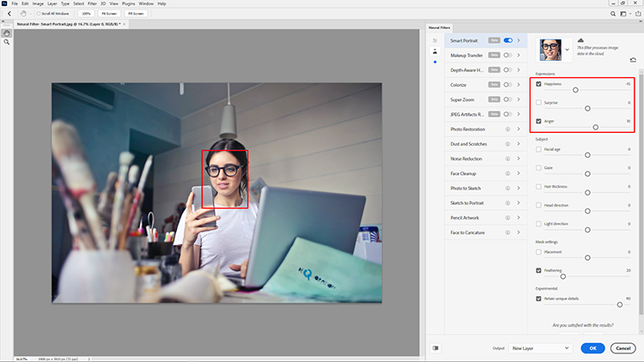Uncheck Retain unique details checkbox

click(538, 299)
